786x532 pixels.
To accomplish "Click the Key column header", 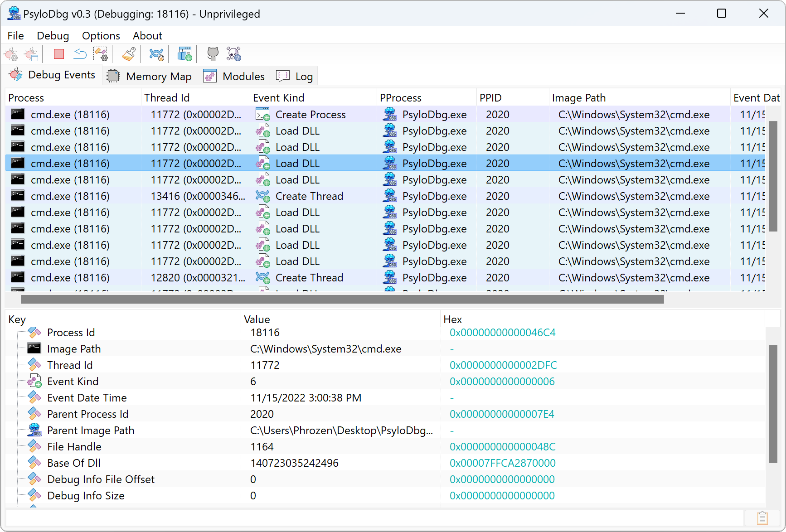I will pyautogui.click(x=123, y=319).
